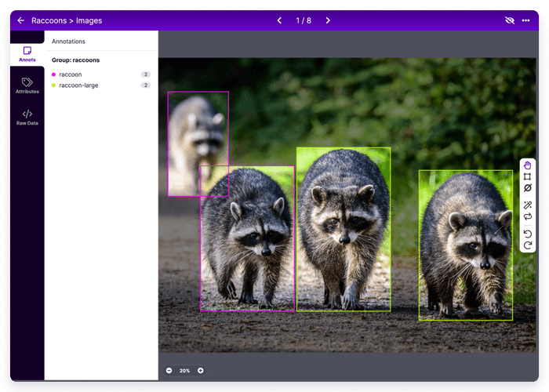The width and height of the screenshot is (549, 392).
Task: Open the three-dot more options menu
Action: click(525, 20)
